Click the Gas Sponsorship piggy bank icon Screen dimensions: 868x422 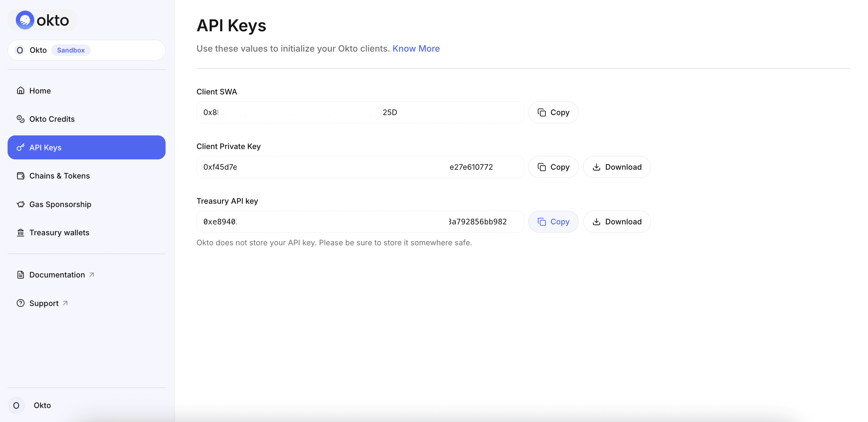coord(21,204)
